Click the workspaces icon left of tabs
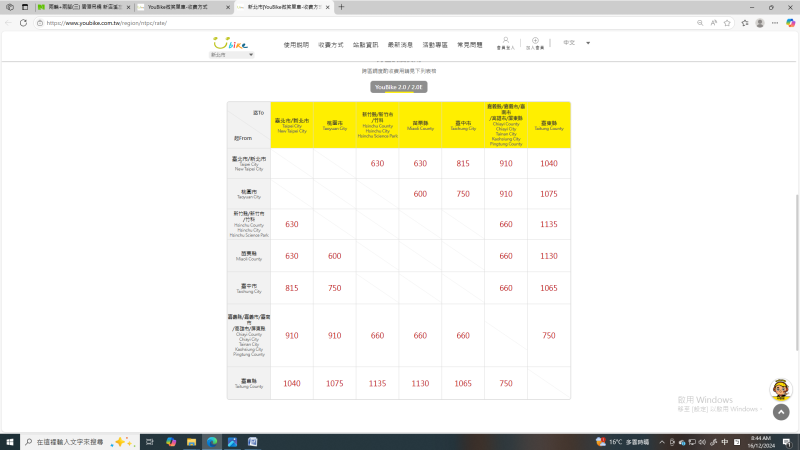The height and width of the screenshot is (450, 800). coord(10,7)
